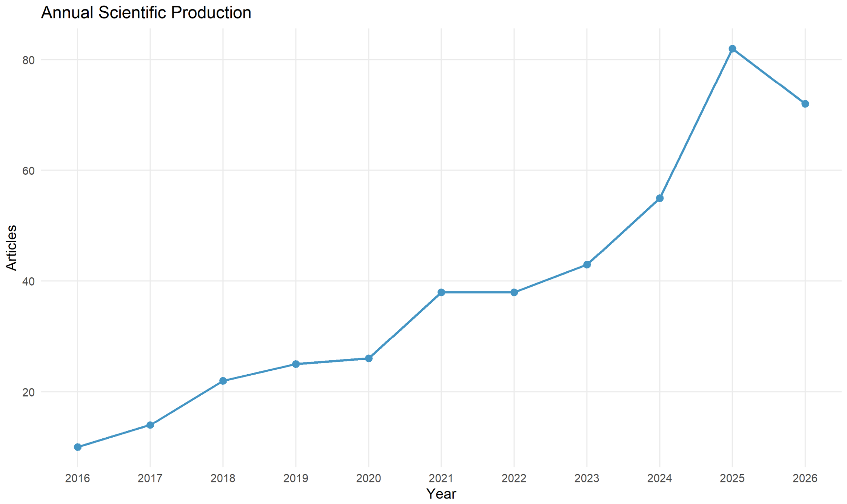
Task: Click the x-axis tick label '2017'
Action: pyautogui.click(x=150, y=478)
